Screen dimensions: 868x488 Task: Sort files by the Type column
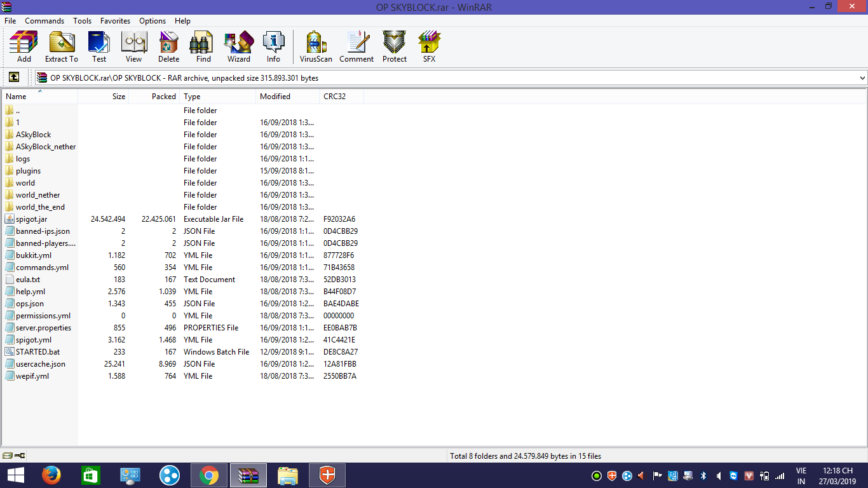tap(218, 97)
